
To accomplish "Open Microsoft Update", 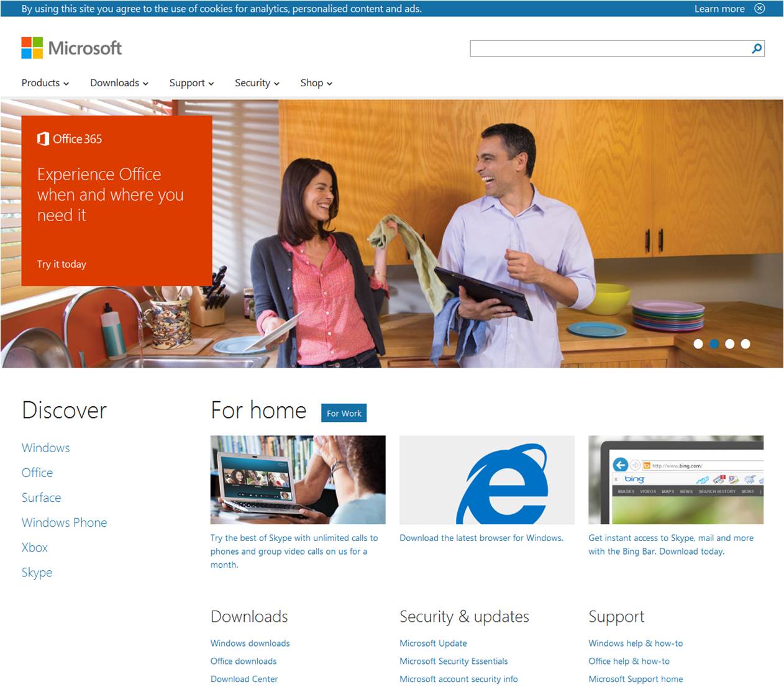I will coord(433,643).
